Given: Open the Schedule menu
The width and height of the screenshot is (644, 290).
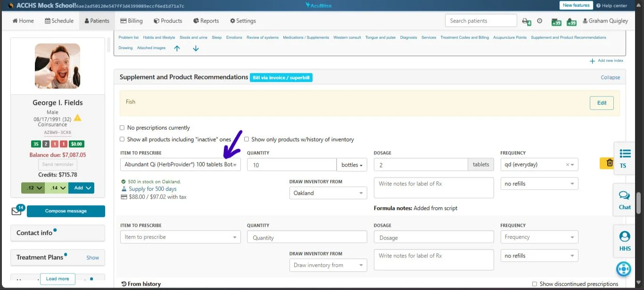Looking at the screenshot, I should [59, 21].
